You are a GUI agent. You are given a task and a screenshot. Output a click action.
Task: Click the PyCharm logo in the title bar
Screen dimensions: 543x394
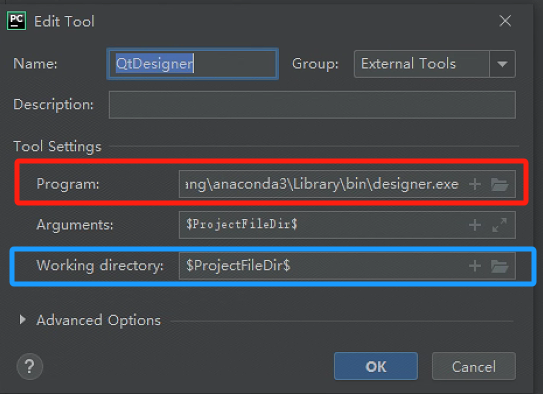(16, 21)
